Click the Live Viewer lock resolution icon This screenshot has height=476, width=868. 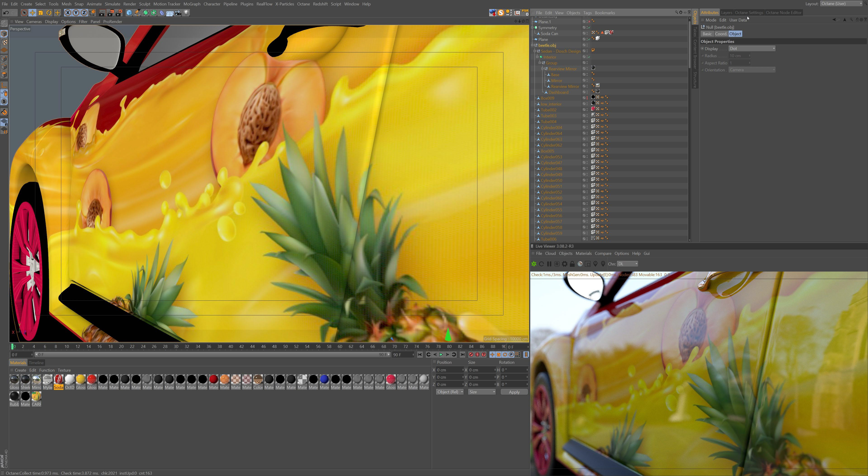572,264
